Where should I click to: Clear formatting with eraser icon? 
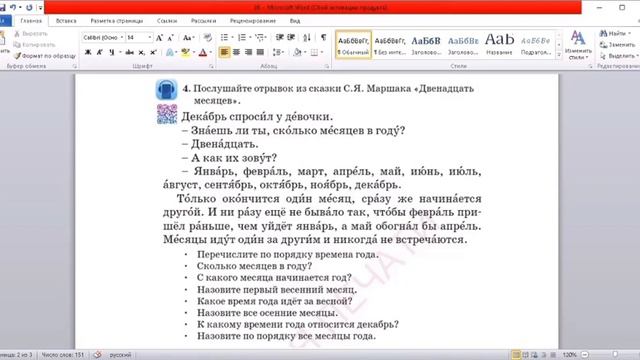pos(207,38)
